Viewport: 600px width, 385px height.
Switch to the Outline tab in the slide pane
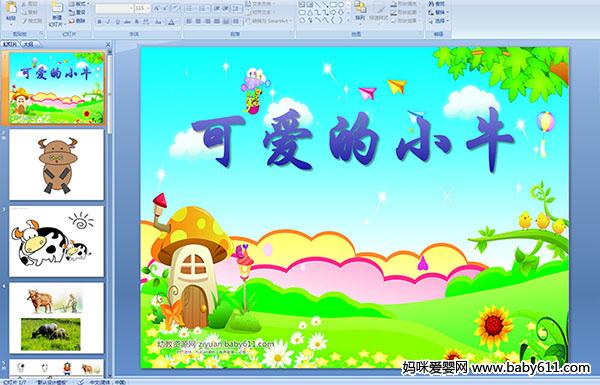pyautogui.click(x=29, y=44)
